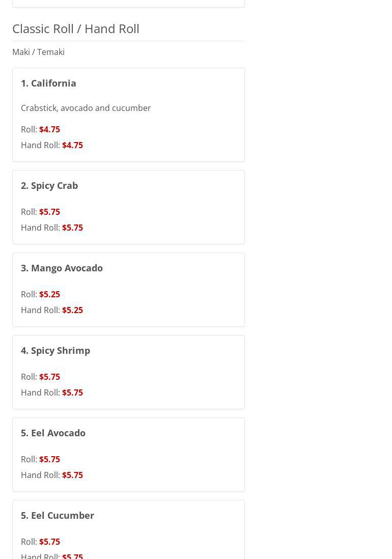Viewport: 392px width, 559px height.
Task: Select Mango Avocado Hand Roll price
Action: pyautogui.click(x=72, y=310)
